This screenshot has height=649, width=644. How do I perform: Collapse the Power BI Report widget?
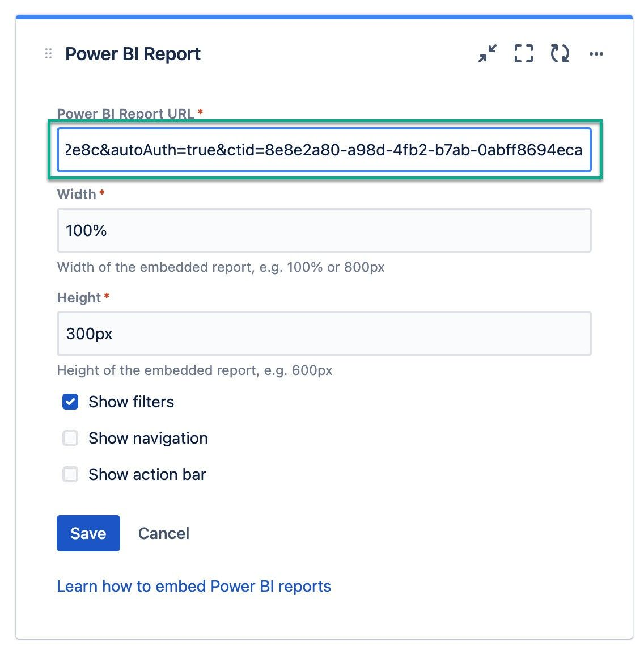pos(487,53)
